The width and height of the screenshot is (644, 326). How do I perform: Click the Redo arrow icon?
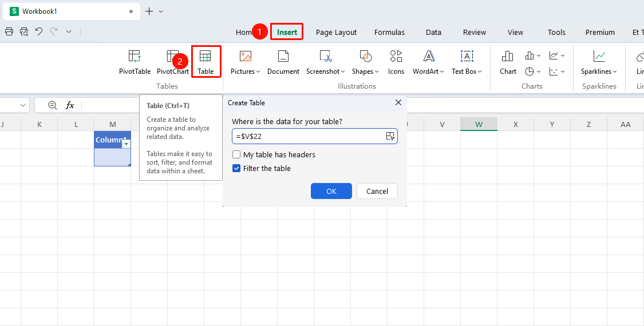tap(53, 31)
